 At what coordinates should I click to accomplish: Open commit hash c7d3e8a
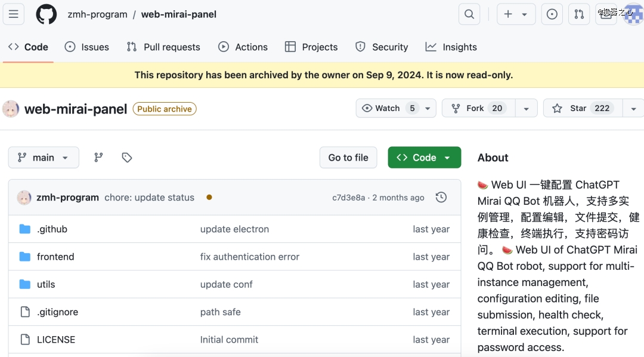[349, 198]
